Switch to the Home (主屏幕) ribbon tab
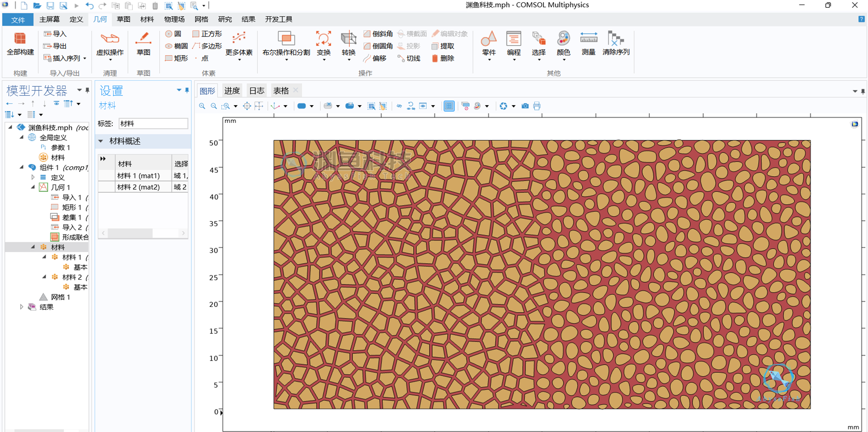This screenshot has height=432, width=868. (x=49, y=20)
